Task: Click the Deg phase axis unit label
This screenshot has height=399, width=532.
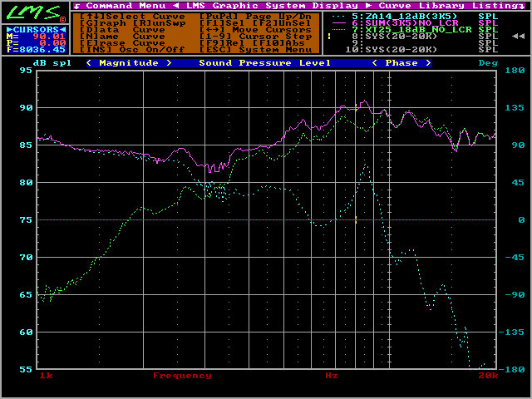Action: 488,63
